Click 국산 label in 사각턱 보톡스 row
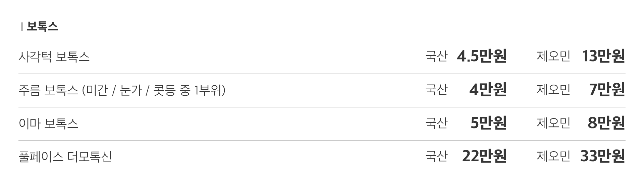Viewport: 644px width, 184px height. (436, 56)
